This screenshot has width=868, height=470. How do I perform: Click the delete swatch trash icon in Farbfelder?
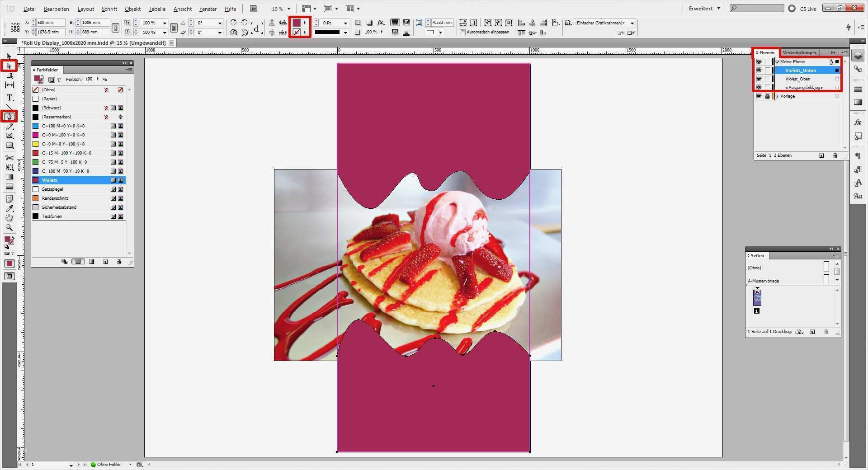119,262
